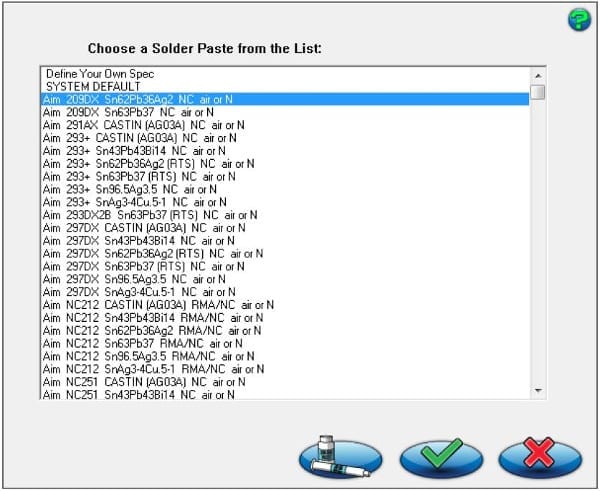
Task: Click the list scrollbar up arrow
Action: click(538, 75)
